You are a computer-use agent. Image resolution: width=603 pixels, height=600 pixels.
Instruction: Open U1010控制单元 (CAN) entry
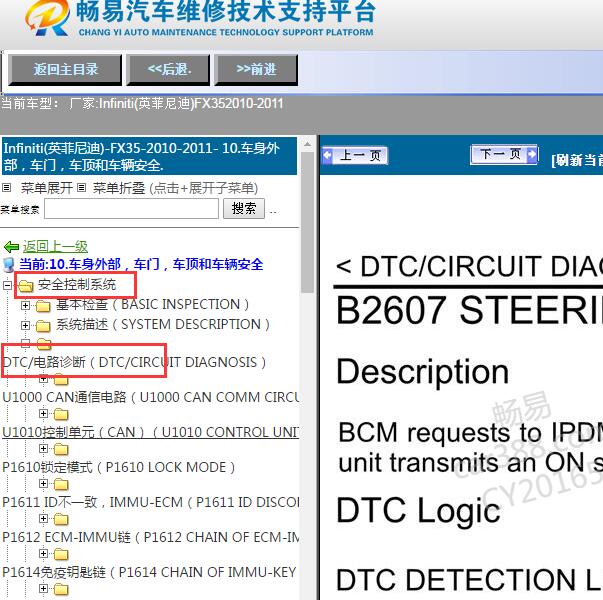point(150,432)
